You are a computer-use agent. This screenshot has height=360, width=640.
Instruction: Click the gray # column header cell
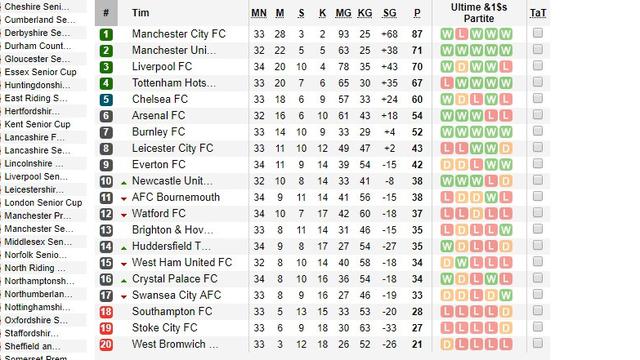click(x=106, y=13)
